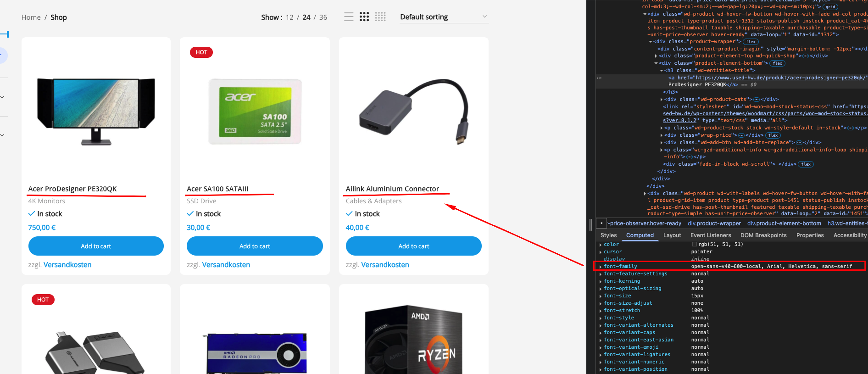
Task: Expand the font-feature-settings property
Action: click(600, 274)
